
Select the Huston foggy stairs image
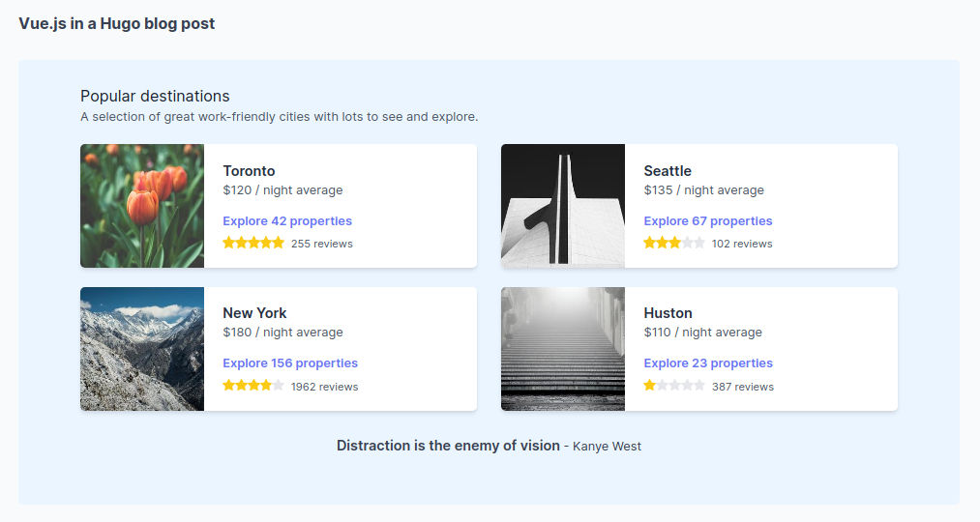[563, 349]
